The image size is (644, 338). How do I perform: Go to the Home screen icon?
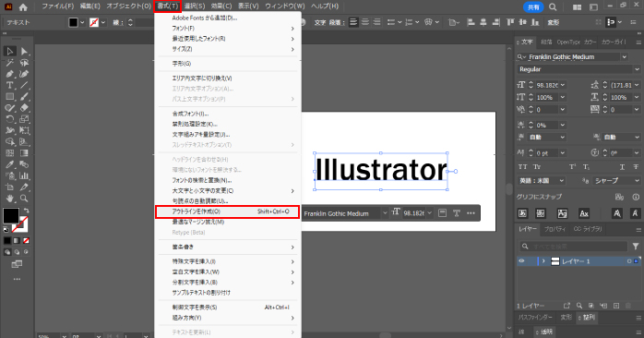tap(23, 6)
